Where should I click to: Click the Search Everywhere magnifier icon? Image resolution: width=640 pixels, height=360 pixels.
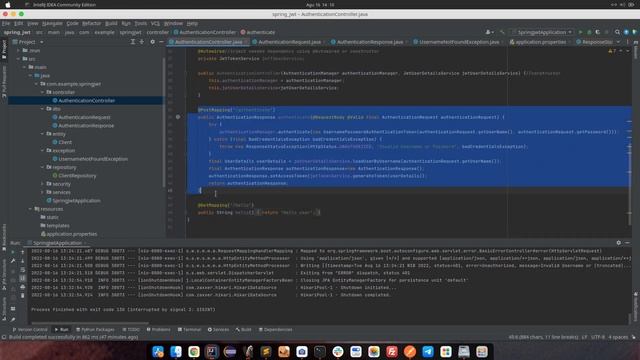(x=617, y=32)
